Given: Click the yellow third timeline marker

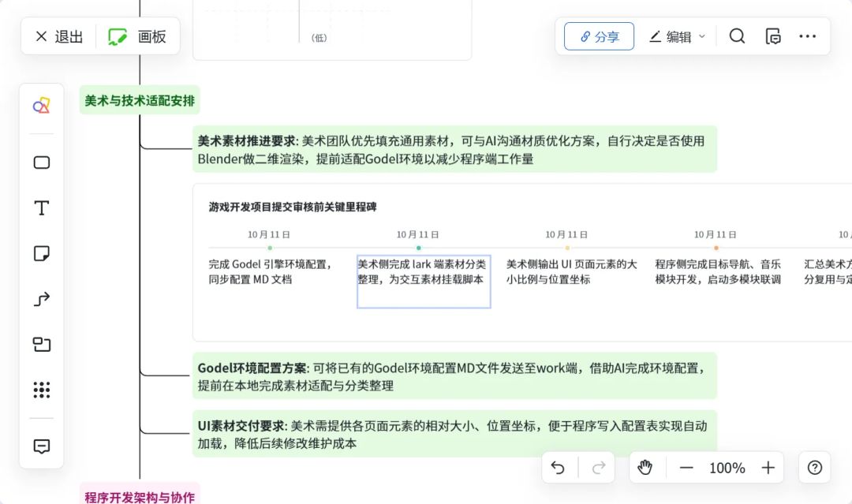Looking at the screenshot, I should click(x=567, y=248).
